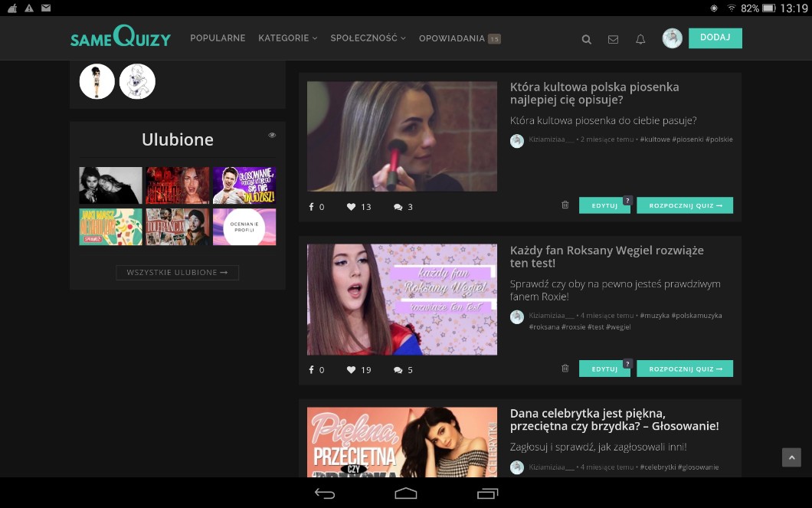Click comments icon on Roksana Węgiel quiz
The image size is (812, 508).
[x=398, y=370]
